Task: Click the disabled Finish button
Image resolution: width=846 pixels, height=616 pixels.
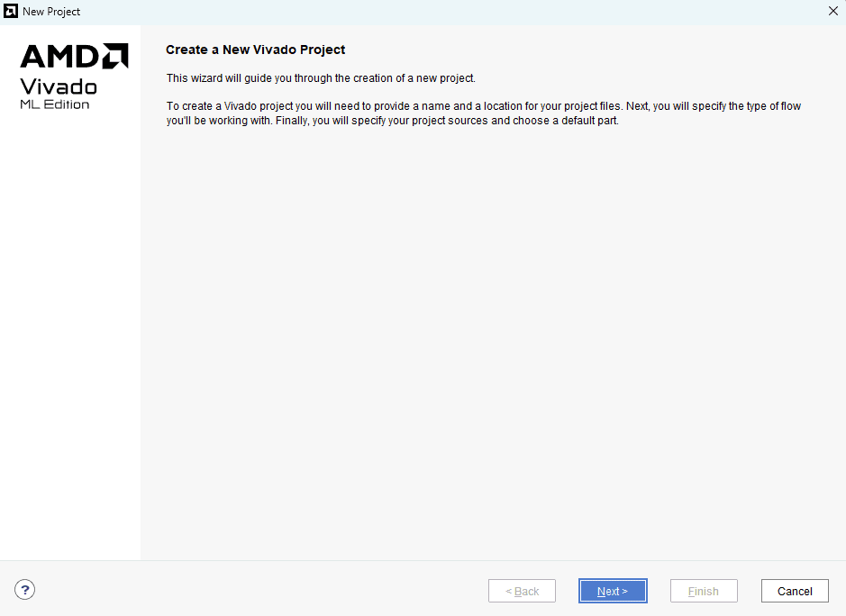Action: (x=704, y=591)
